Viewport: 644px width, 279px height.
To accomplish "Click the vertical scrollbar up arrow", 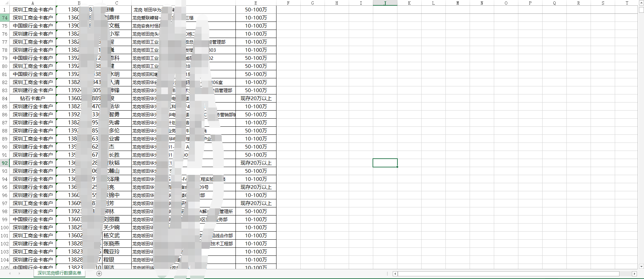I will pyautogui.click(x=641, y=3).
